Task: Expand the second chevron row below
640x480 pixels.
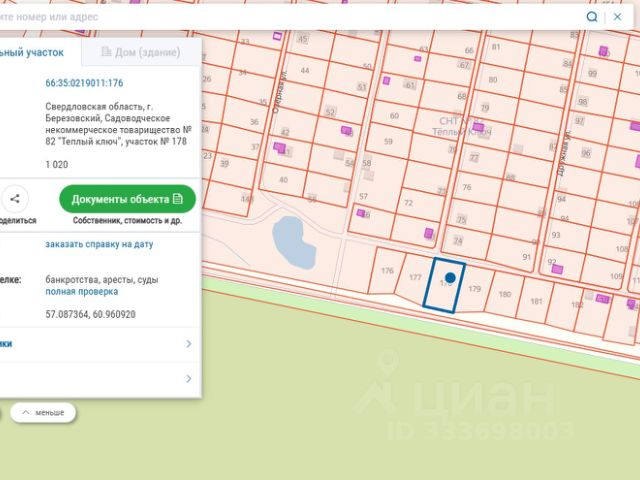Action: [98, 379]
